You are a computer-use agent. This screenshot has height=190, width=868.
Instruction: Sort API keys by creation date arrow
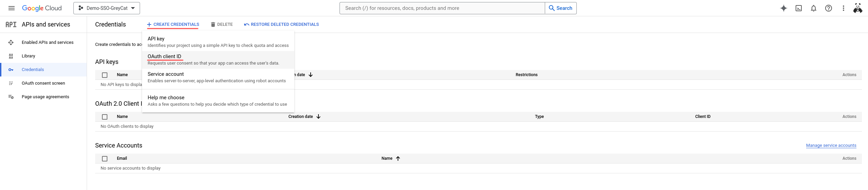pos(311,75)
